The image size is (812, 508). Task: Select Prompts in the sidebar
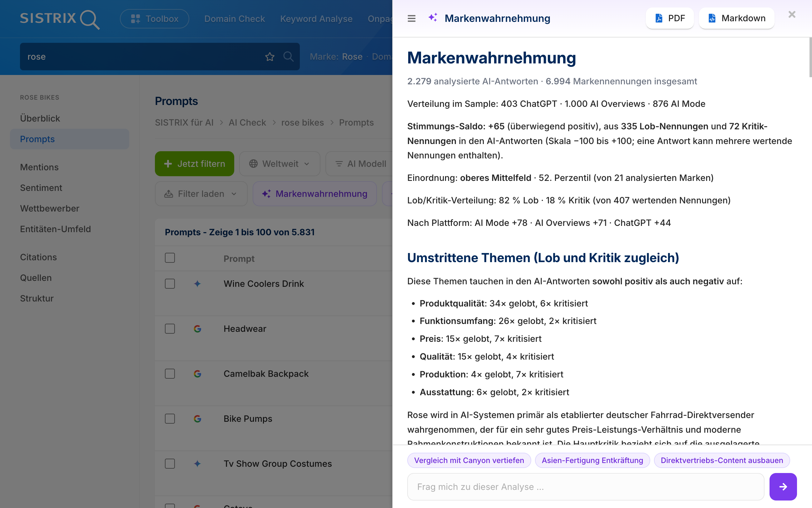[x=70, y=139]
